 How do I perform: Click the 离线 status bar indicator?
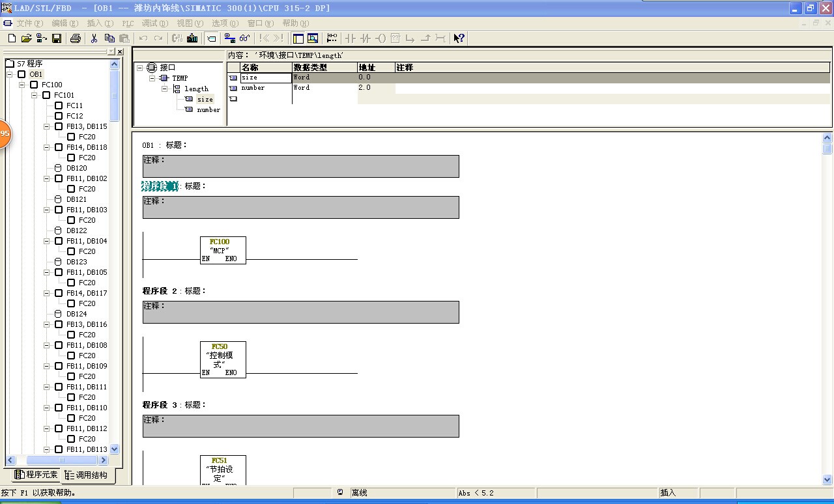tap(359, 493)
